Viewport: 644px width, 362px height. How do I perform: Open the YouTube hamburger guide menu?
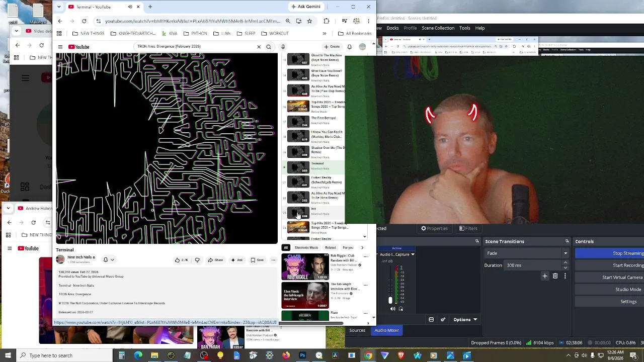click(60, 47)
